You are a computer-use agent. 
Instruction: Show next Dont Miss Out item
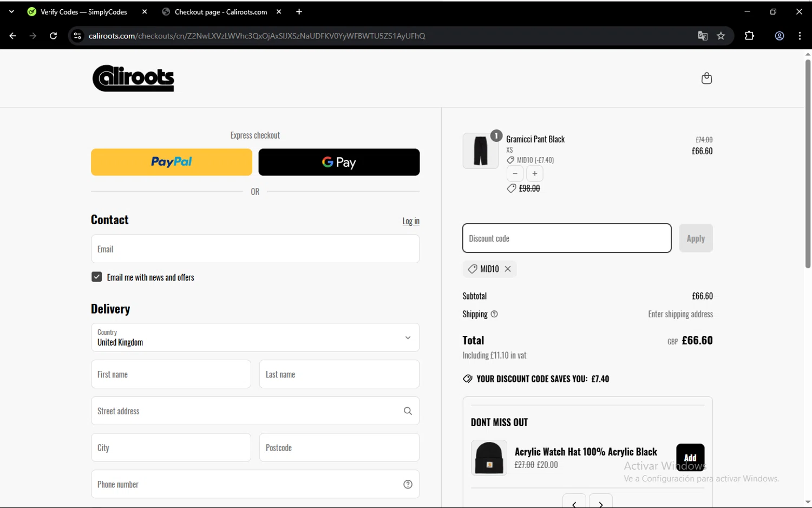[x=601, y=502]
